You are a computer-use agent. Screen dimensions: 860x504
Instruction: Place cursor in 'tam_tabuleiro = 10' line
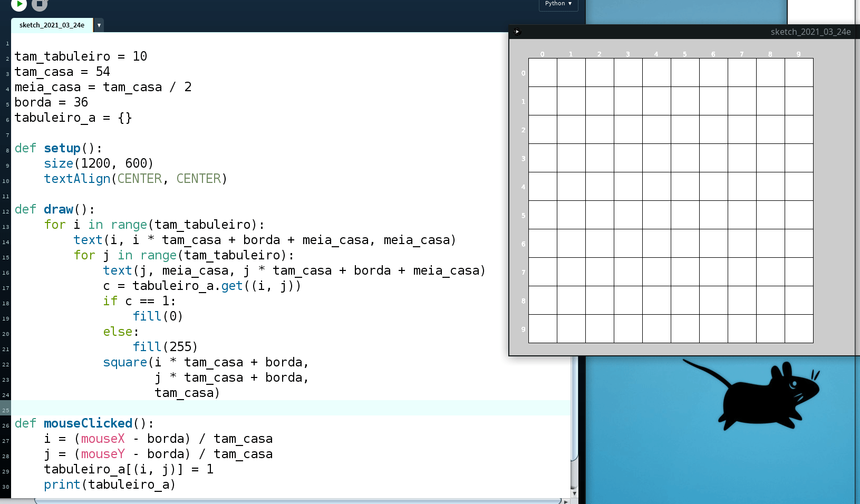pyautogui.click(x=81, y=56)
